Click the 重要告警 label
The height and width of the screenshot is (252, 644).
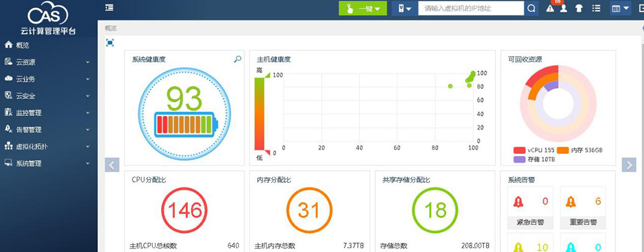tap(583, 222)
